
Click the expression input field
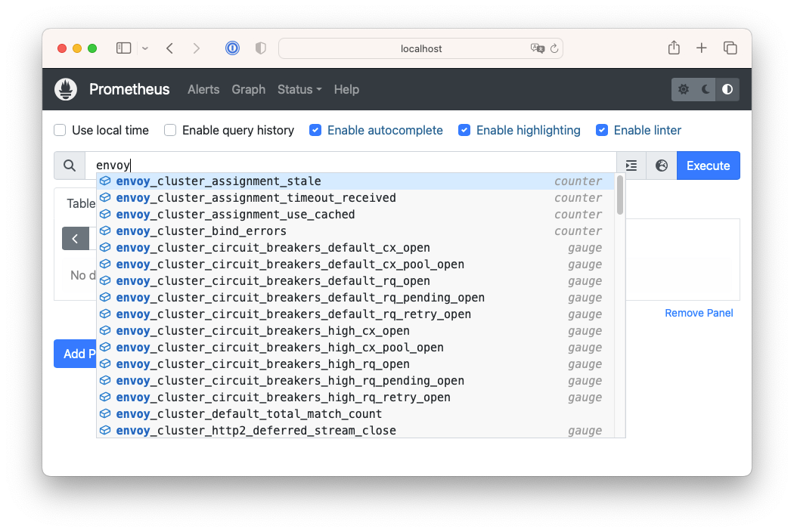(350, 165)
